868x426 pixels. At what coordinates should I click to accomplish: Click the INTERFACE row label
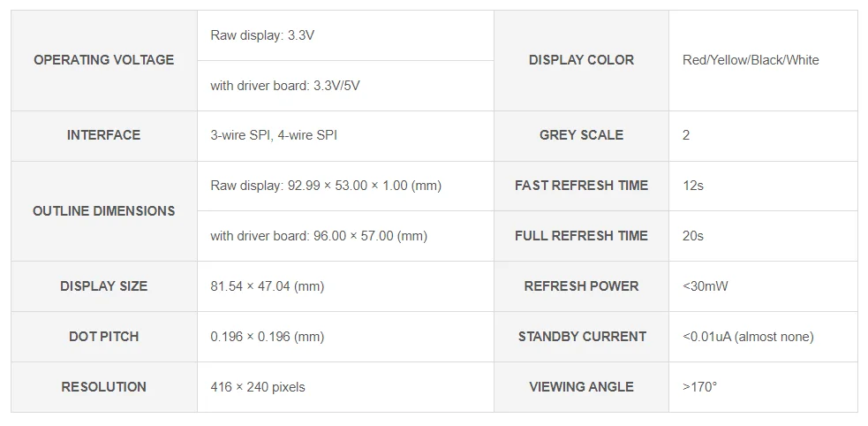tap(103, 135)
